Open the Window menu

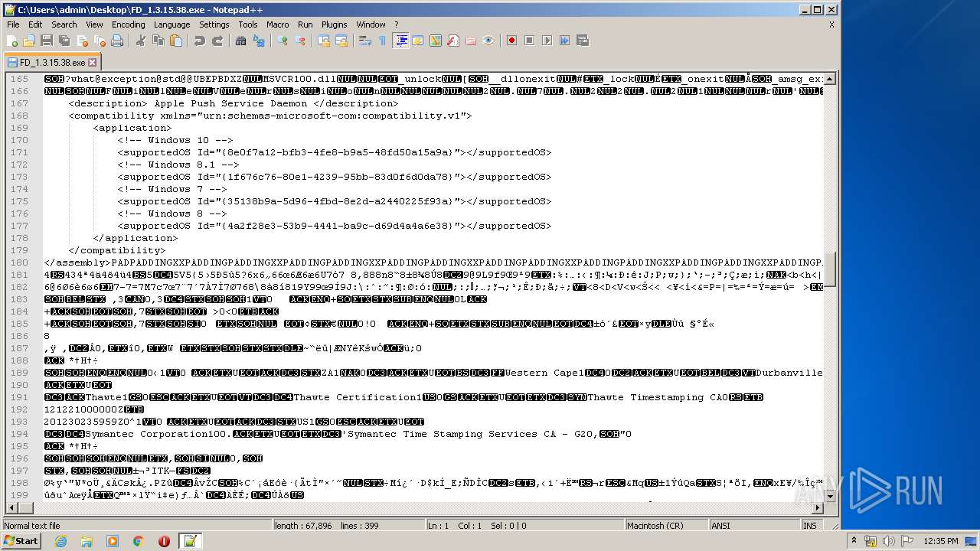click(x=371, y=24)
